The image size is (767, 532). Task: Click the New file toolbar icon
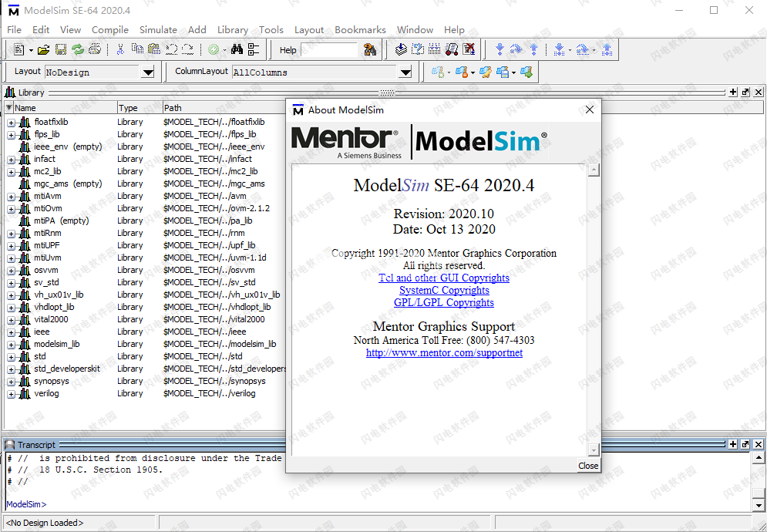(19, 49)
